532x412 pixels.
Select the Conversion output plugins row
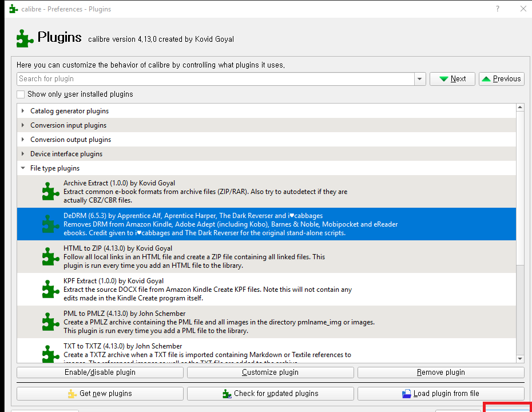(x=267, y=140)
